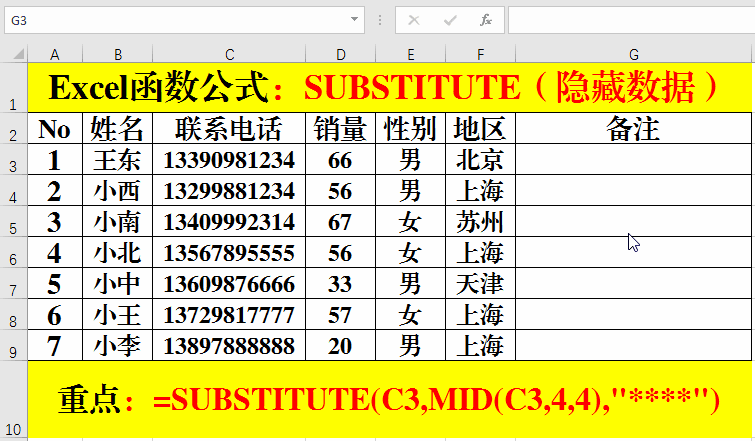Click the Enter checkmark formula bar icon

pyautogui.click(x=450, y=20)
